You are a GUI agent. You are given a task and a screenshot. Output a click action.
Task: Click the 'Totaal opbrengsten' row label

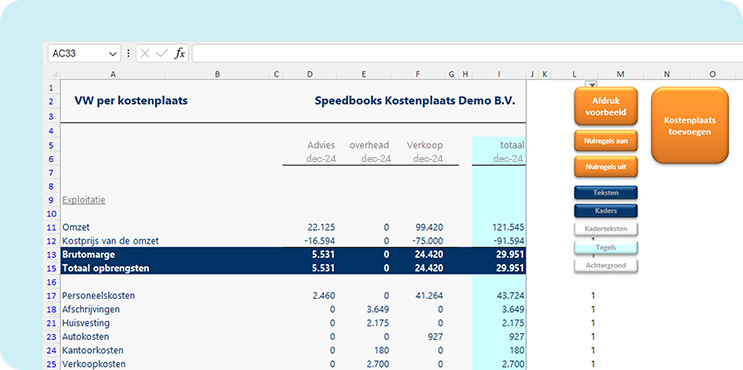coord(106,269)
